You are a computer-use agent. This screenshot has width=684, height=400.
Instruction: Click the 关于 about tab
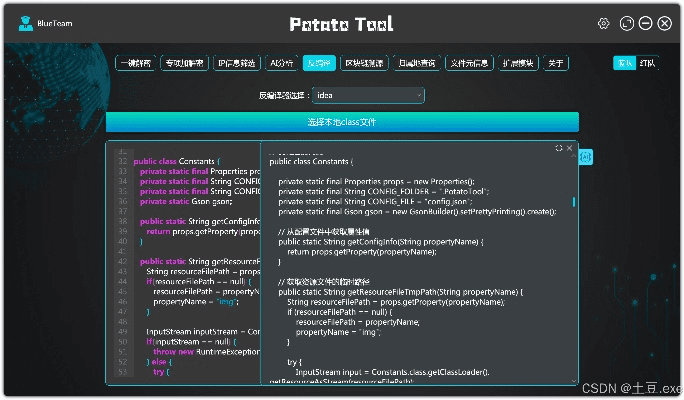[x=555, y=63]
